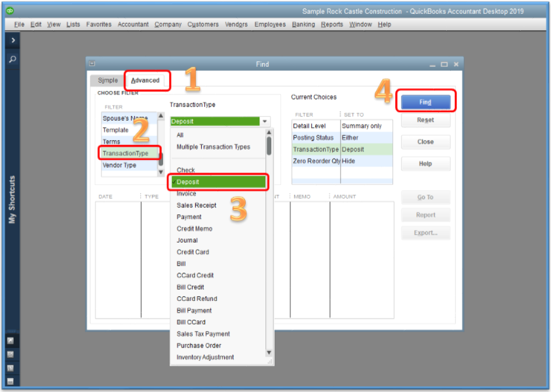Select Vendor Type in the filter list
Viewport: 551px width, 392px height.
129,165
